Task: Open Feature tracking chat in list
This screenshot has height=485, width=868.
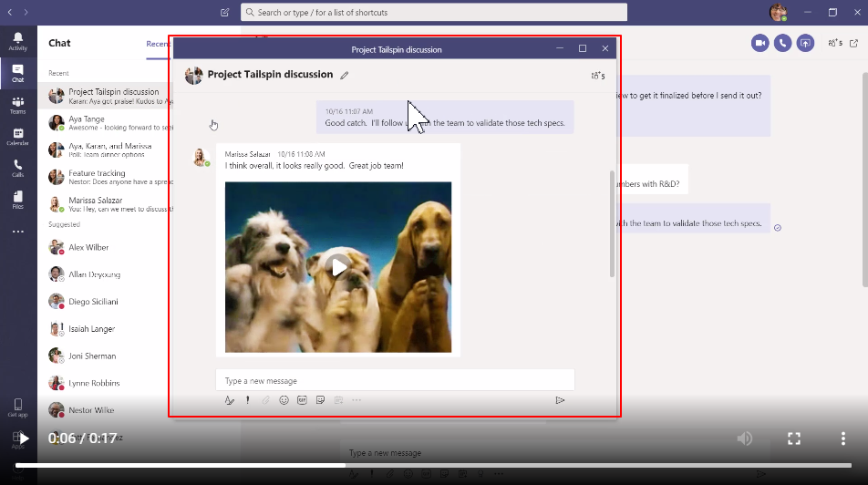Action: pos(107,177)
